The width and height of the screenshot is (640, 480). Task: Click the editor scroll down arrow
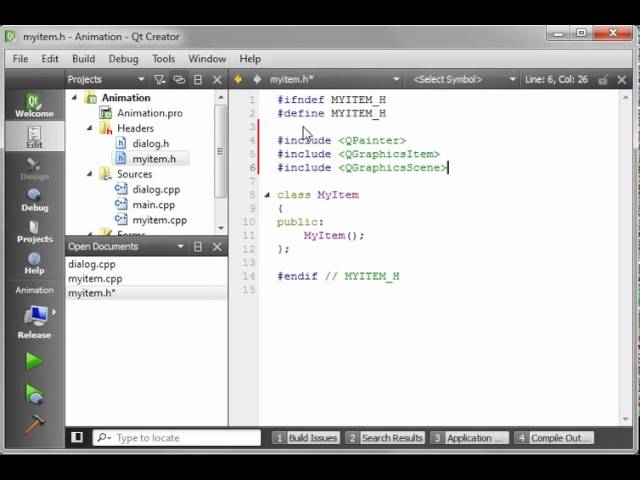tap(625, 419)
